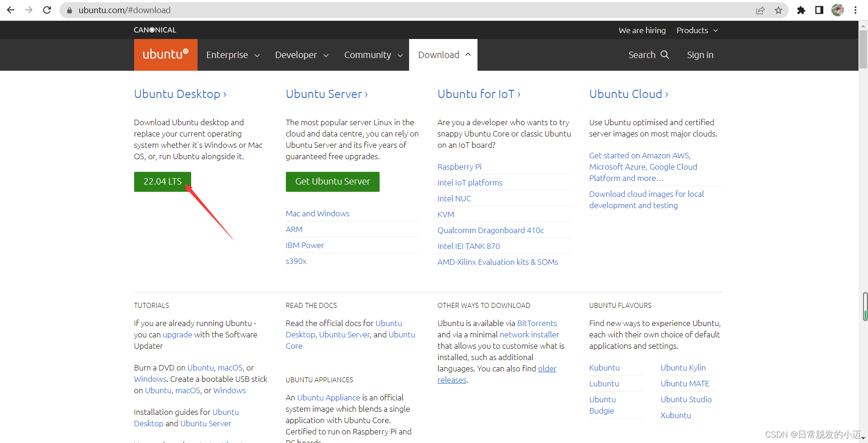Expand the Community menu
868x443 pixels.
(x=373, y=55)
